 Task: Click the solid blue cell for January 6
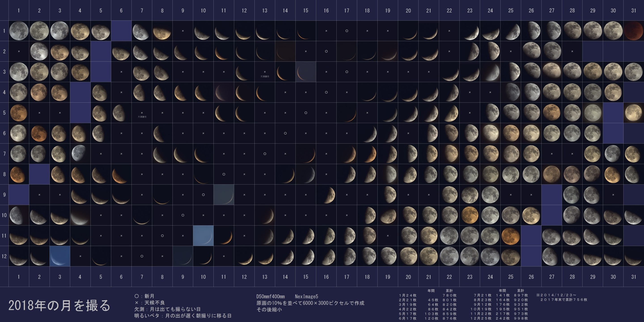pos(121,31)
